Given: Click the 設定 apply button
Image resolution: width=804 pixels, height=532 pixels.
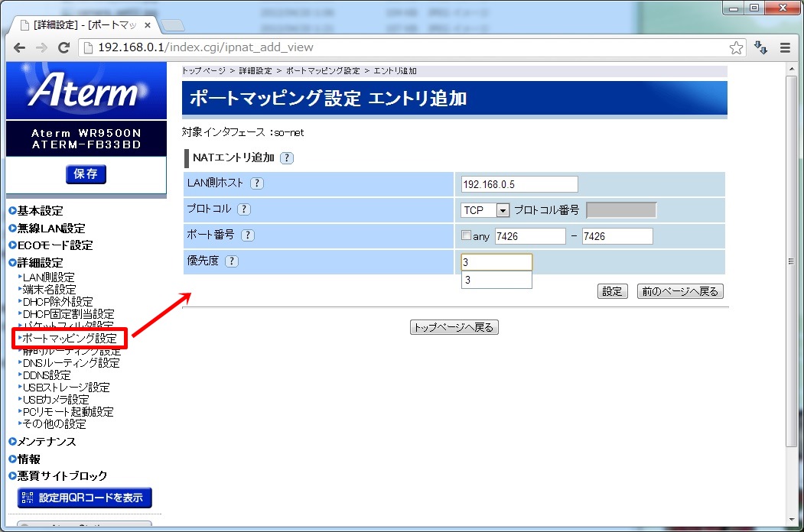Looking at the screenshot, I should tap(612, 291).
